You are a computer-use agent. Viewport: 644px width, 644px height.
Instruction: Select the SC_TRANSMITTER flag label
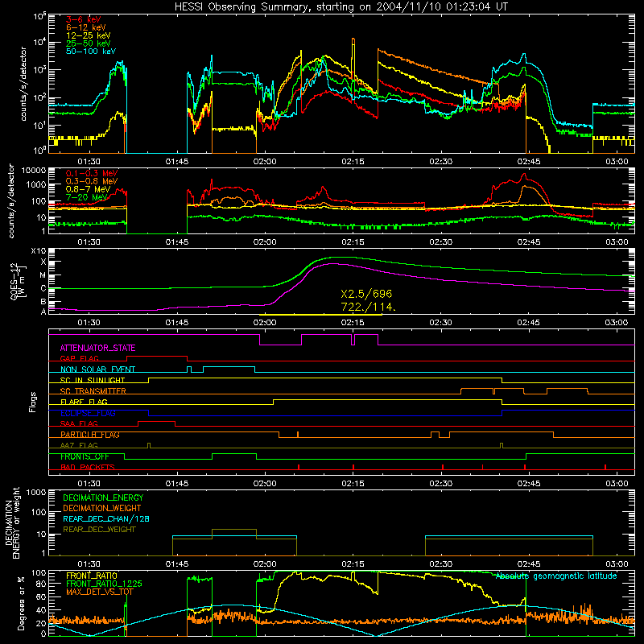coord(93,390)
